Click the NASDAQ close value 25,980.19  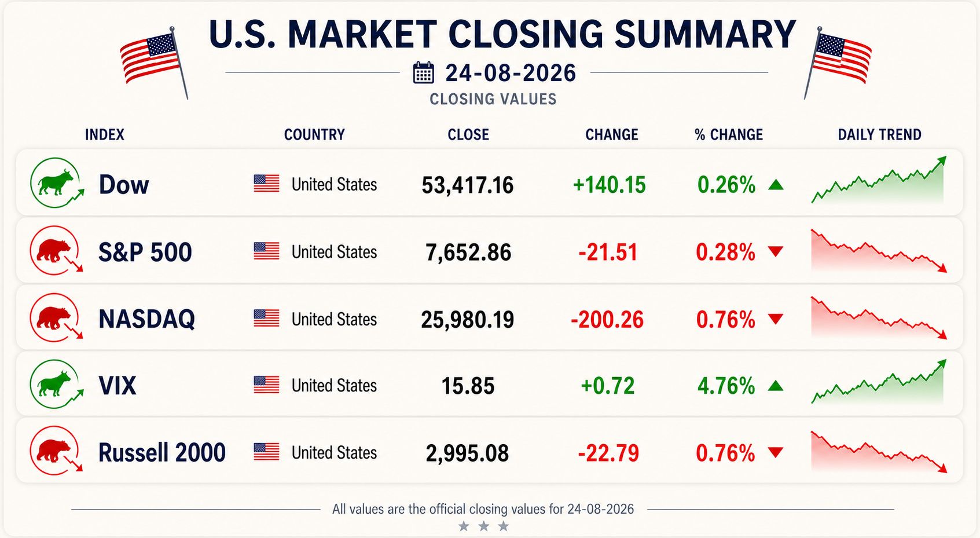(467, 319)
